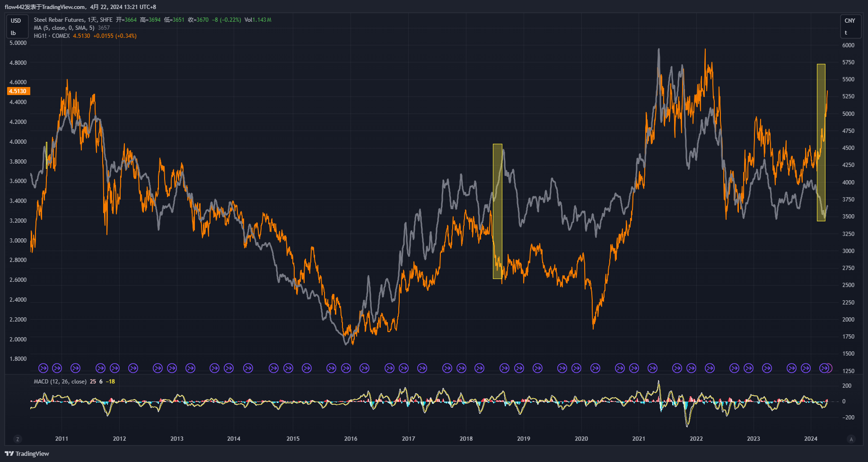Click the 2020 label on time axis
This screenshot has width=868, height=462.
(581, 439)
